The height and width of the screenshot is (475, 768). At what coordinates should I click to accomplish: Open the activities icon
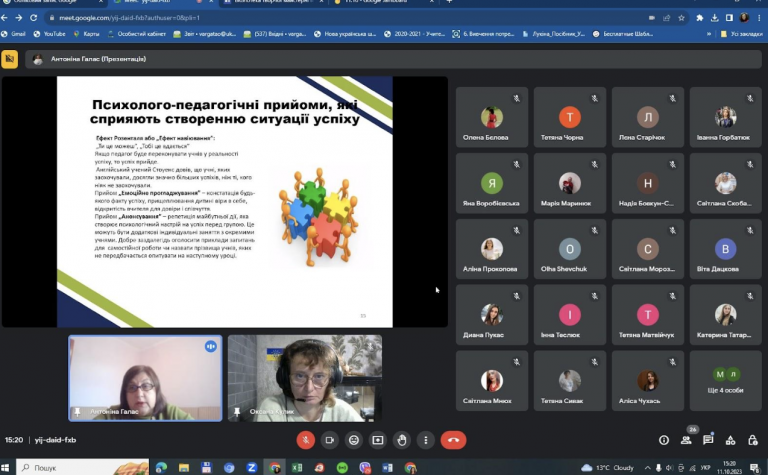730,440
